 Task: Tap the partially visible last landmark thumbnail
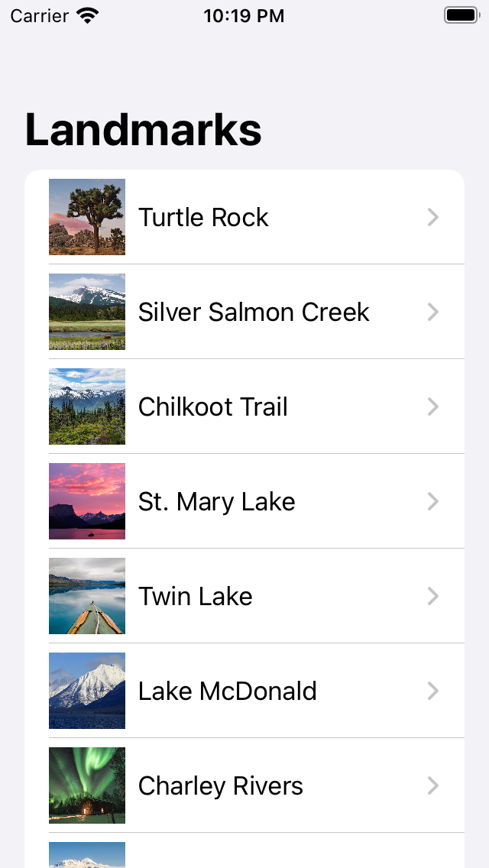pos(87,856)
